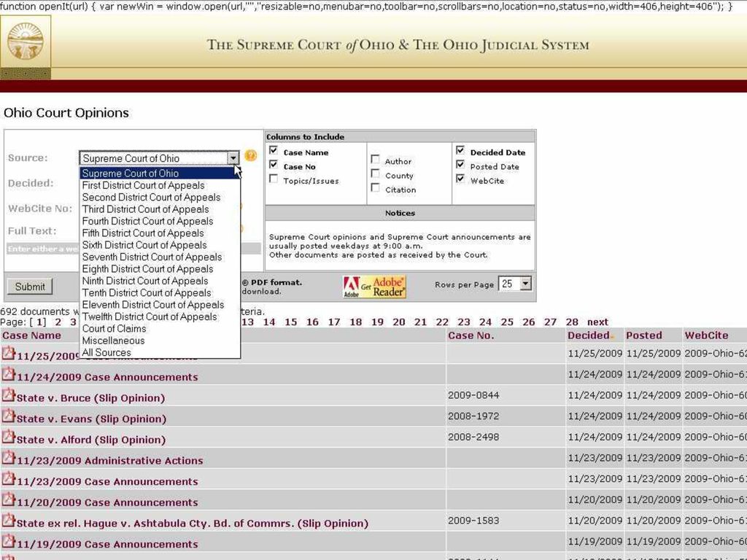
Task: Click case number 2009-0844
Action: (473, 395)
